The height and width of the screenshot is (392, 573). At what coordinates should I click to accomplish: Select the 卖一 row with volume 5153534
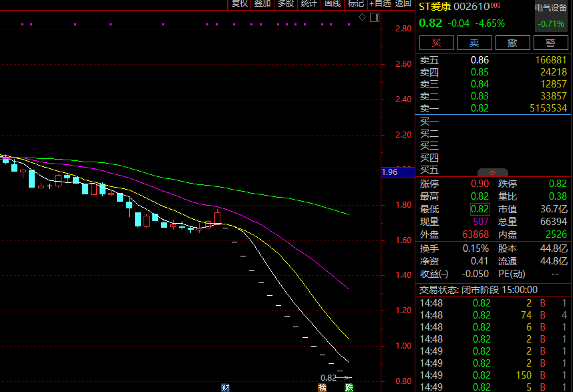click(494, 108)
